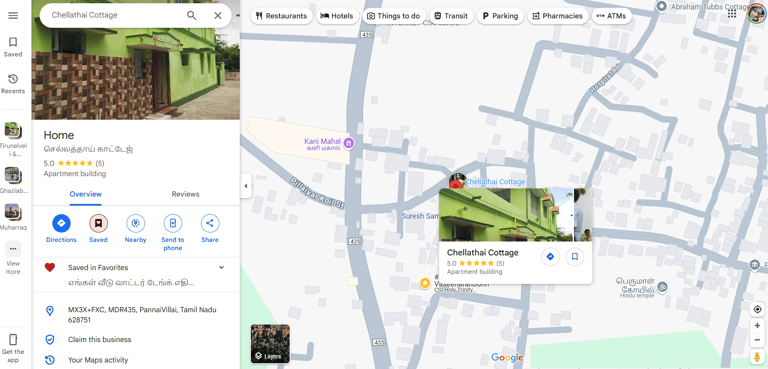Image resolution: width=768 pixels, height=369 pixels.
Task: Filter by Parking chip
Action: 501,16
